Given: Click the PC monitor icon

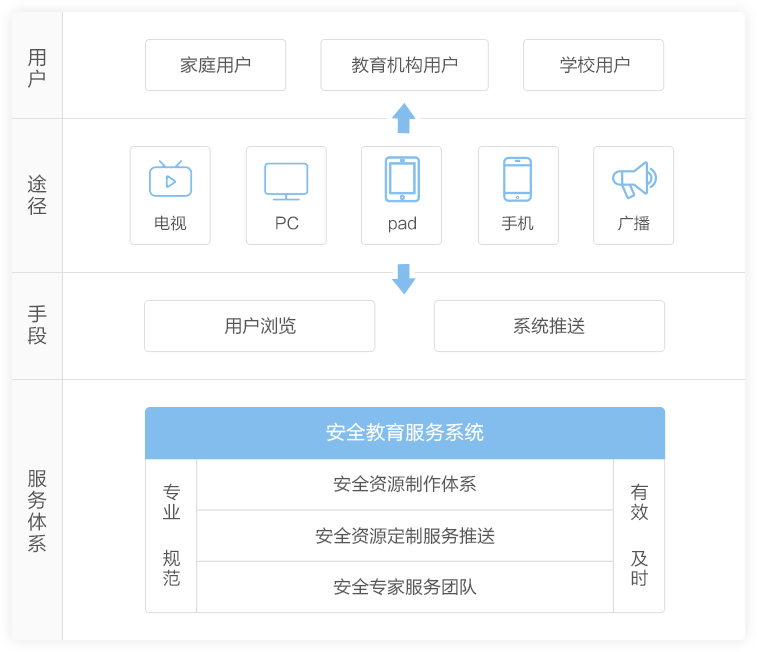Looking at the screenshot, I should click(x=286, y=181).
